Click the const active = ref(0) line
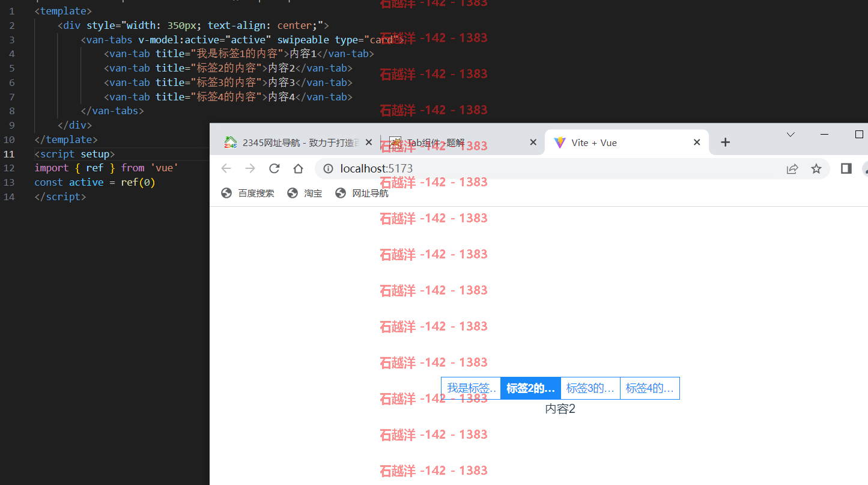This screenshot has height=485, width=868. click(x=95, y=182)
